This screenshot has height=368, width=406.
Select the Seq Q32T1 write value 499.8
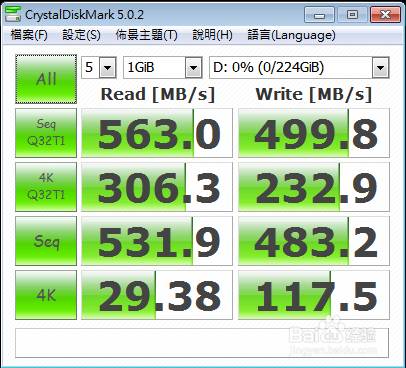314,133
